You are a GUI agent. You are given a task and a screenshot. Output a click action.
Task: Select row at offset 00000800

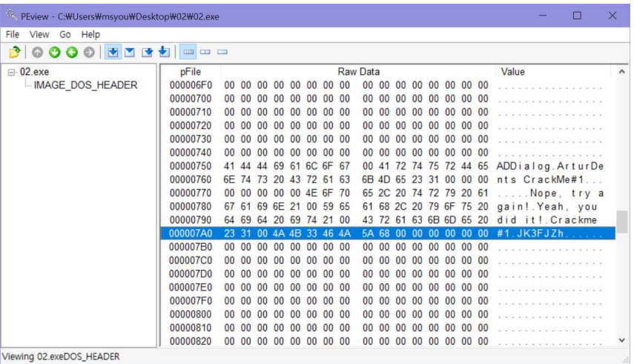click(388, 314)
